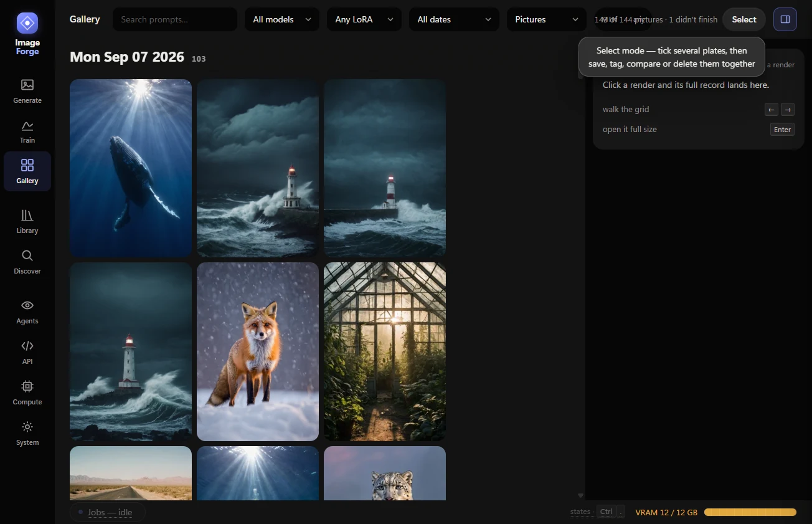Click the left arrow key hint
812x524 pixels.
pyautogui.click(x=772, y=110)
